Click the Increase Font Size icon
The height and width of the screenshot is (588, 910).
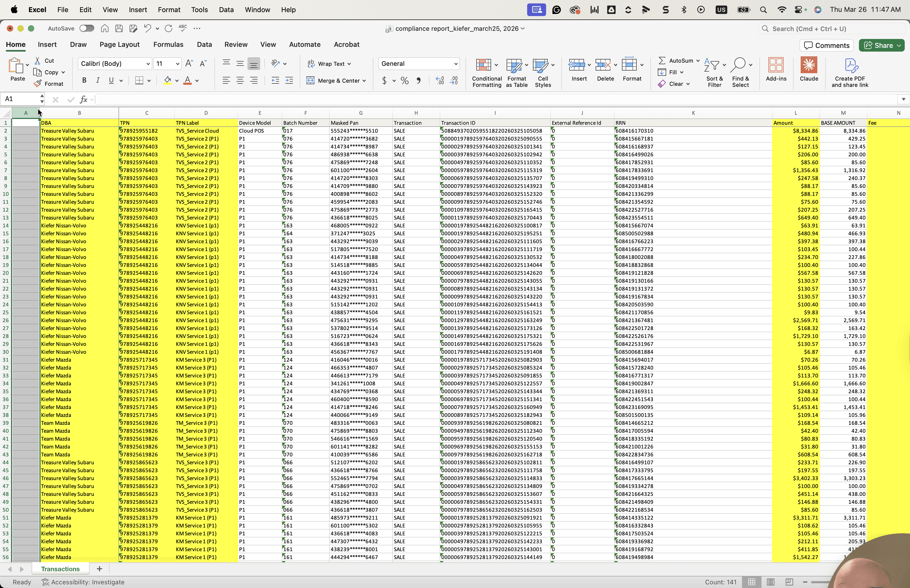pos(189,63)
